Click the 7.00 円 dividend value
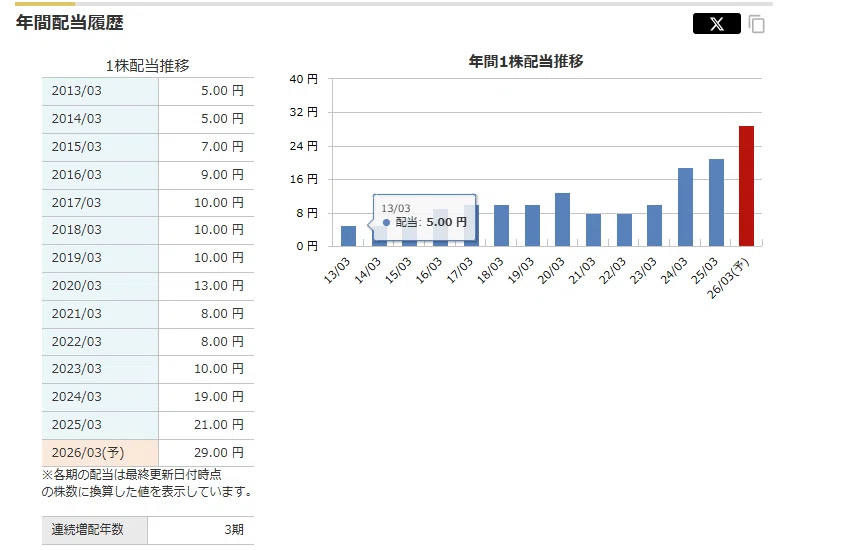This screenshot has height=550, width=853. click(x=222, y=147)
